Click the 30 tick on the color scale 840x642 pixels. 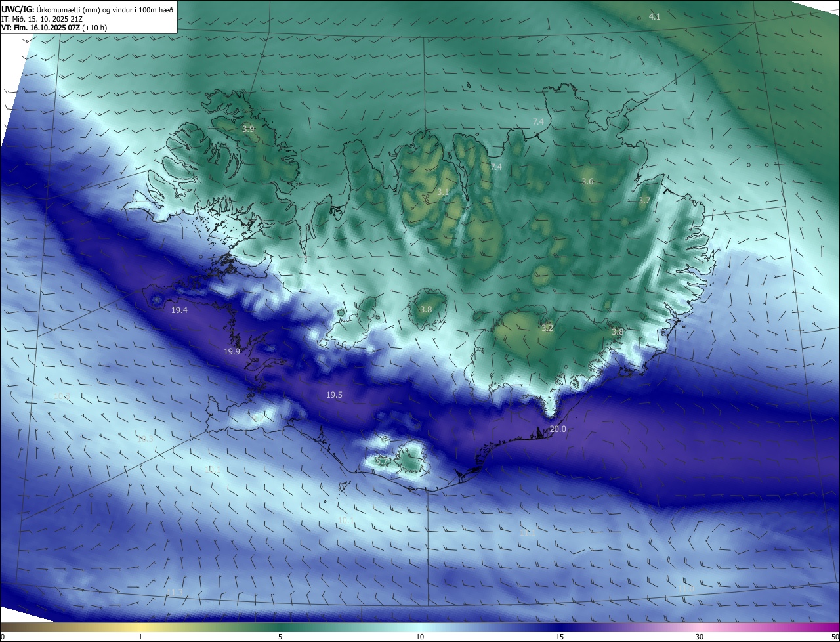point(700,637)
